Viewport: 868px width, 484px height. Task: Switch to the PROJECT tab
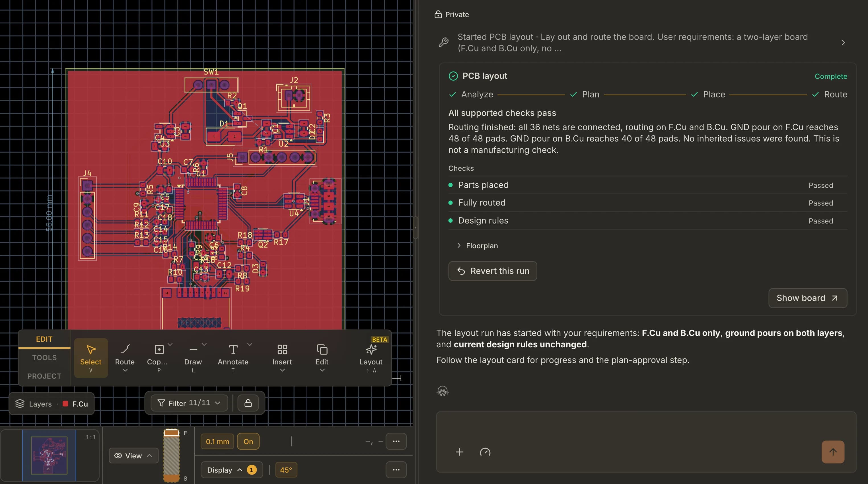click(x=44, y=376)
